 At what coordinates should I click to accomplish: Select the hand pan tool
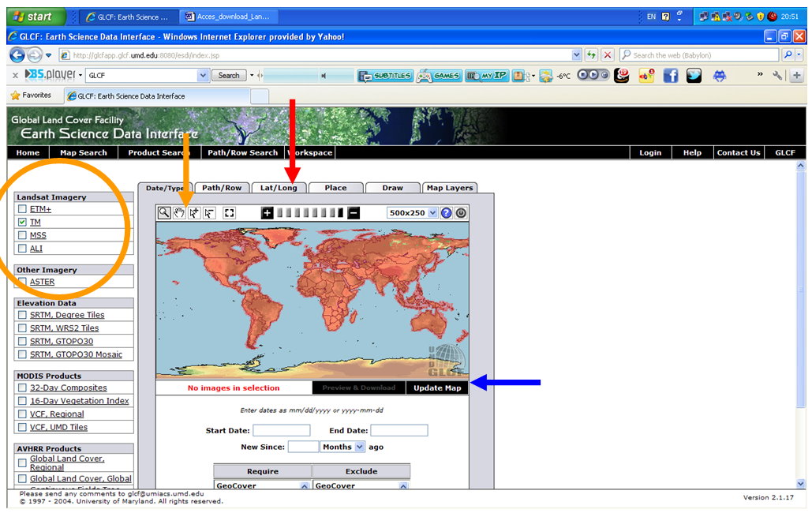pos(179,213)
